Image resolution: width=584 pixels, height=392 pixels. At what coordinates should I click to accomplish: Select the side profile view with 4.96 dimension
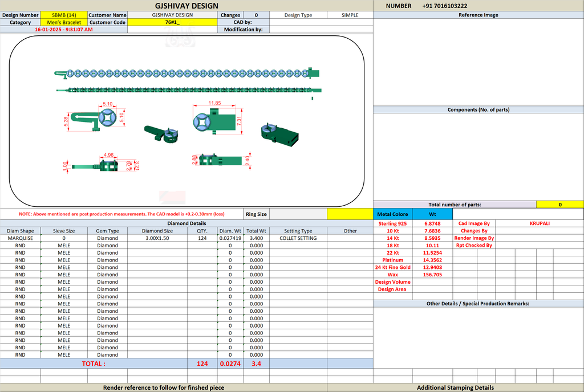point(101,162)
